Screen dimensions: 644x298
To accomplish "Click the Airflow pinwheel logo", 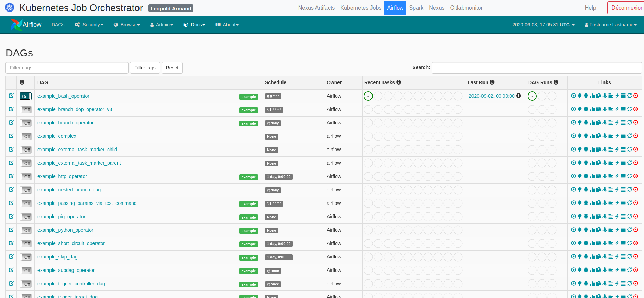I will click(16, 25).
